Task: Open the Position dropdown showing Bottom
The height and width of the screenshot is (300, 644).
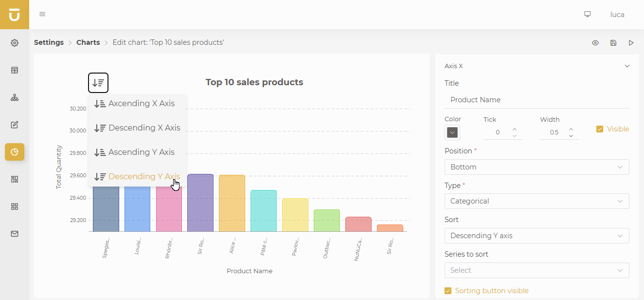Action: [537, 167]
